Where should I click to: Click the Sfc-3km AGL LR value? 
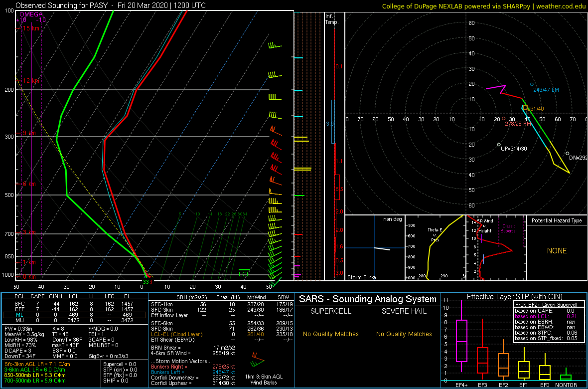(x=37, y=365)
